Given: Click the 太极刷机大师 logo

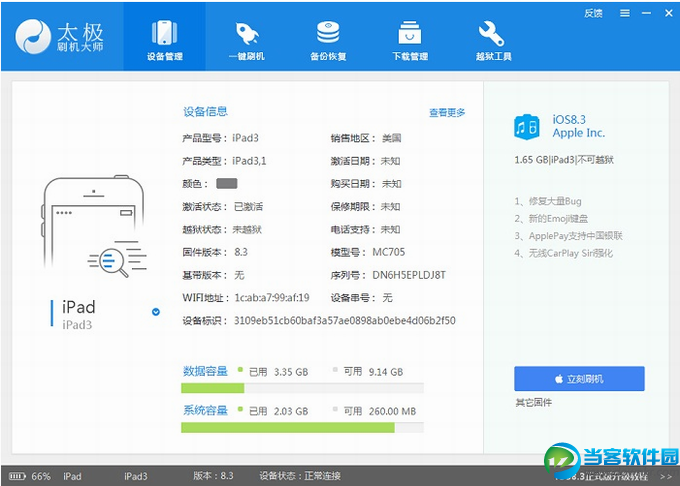Looking at the screenshot, I should [59, 37].
